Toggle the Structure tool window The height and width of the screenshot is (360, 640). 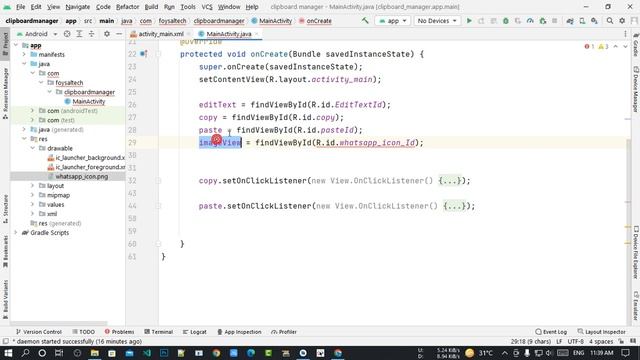pos(5,209)
